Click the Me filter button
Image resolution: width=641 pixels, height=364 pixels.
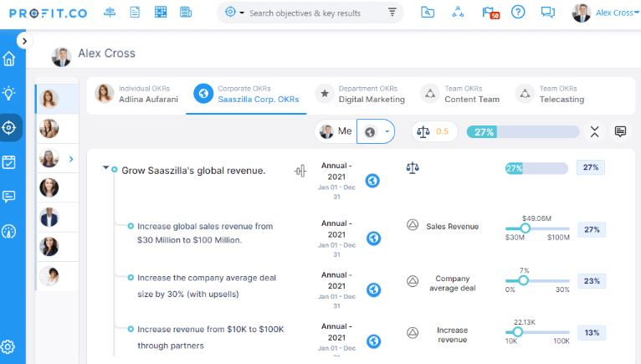336,131
